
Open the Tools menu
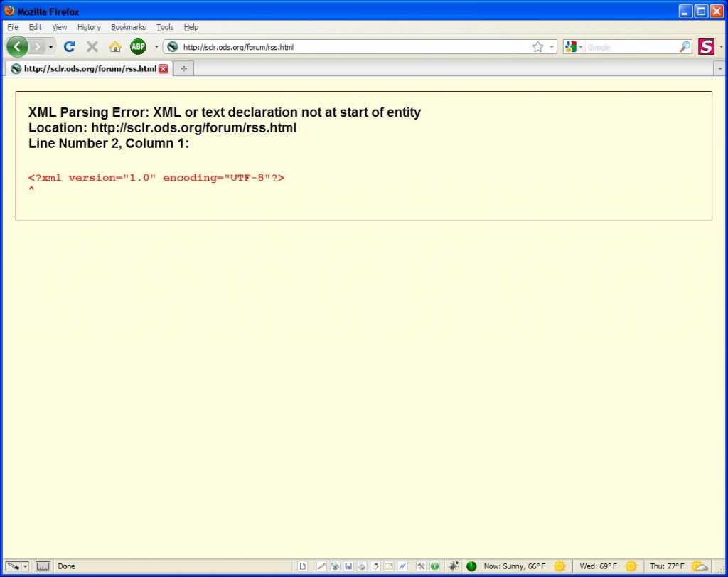pos(165,27)
